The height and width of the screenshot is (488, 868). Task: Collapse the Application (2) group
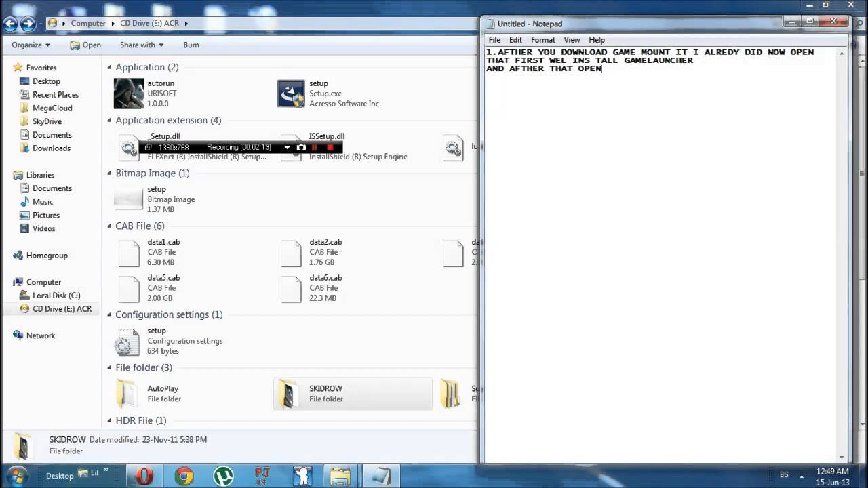click(x=109, y=67)
